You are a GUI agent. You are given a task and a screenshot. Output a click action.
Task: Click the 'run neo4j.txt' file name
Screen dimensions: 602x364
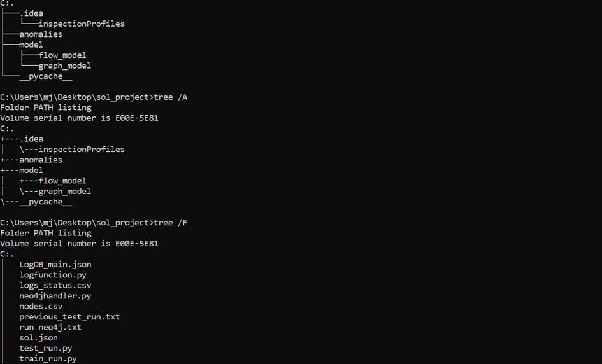pos(50,327)
